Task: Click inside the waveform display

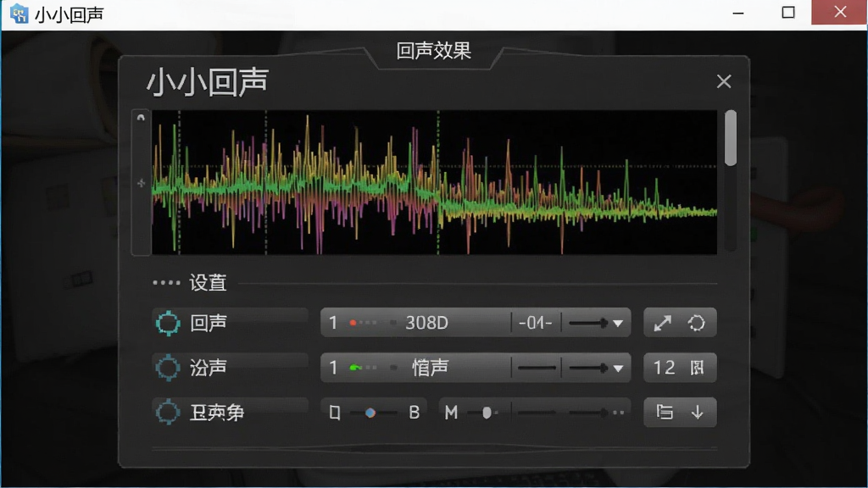Action: tap(435, 182)
